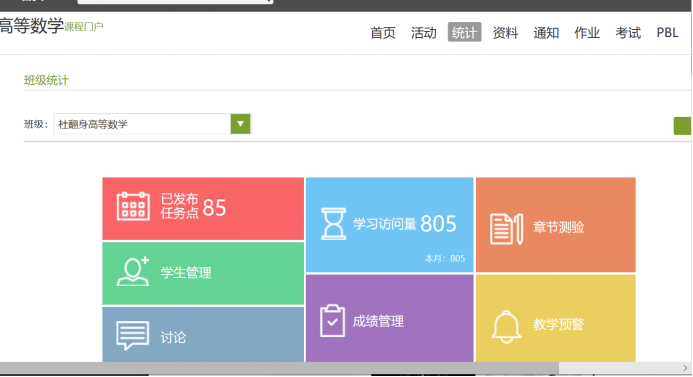Click the horizontal scrollbar right arrow
Viewport: 693px width, 377px height.
tap(685, 368)
